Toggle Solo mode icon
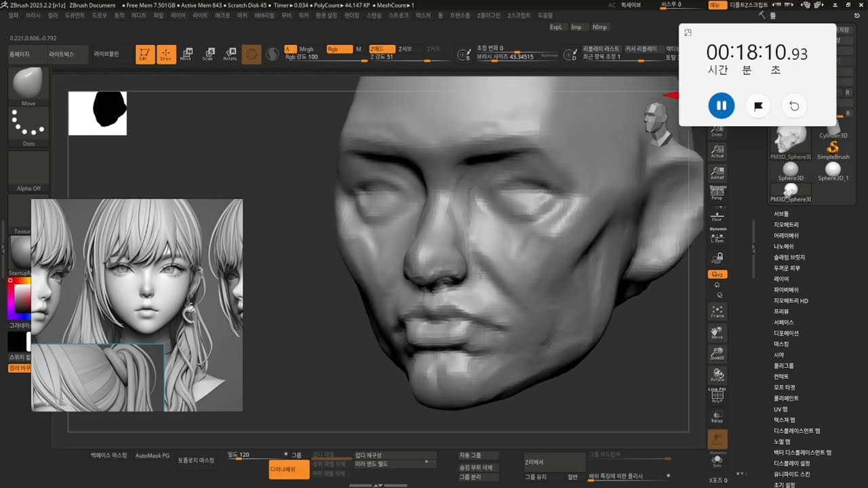This screenshot has width=868, height=488. point(717,460)
